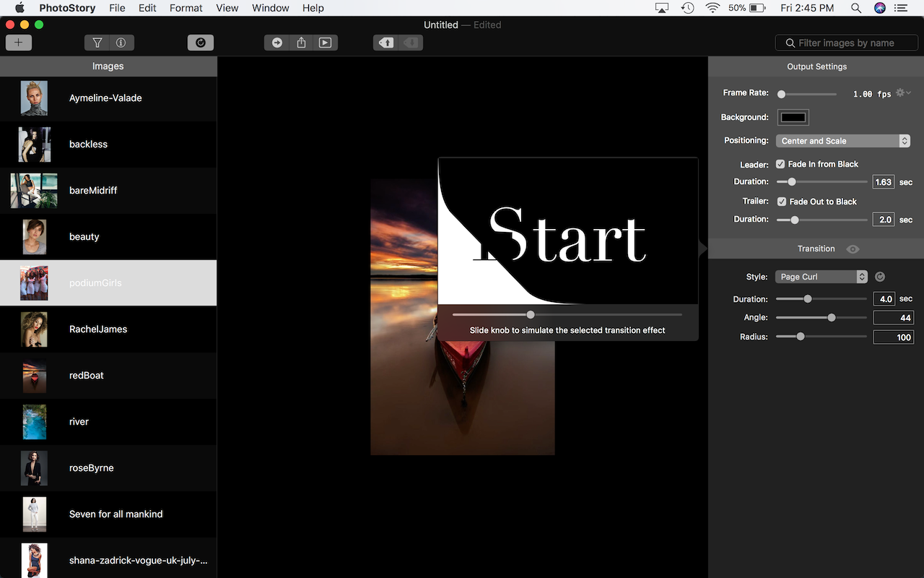
Task: Click the Wi-Fi status icon
Action: click(712, 8)
